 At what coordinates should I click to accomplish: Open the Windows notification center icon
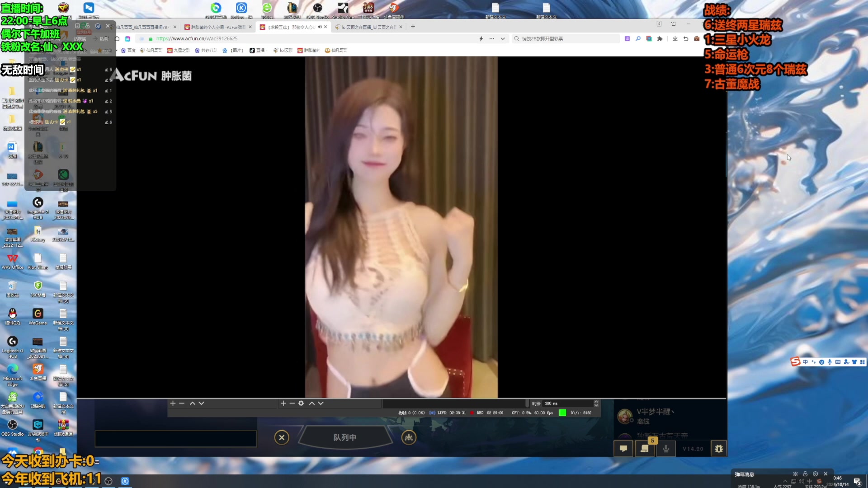coord(857,481)
